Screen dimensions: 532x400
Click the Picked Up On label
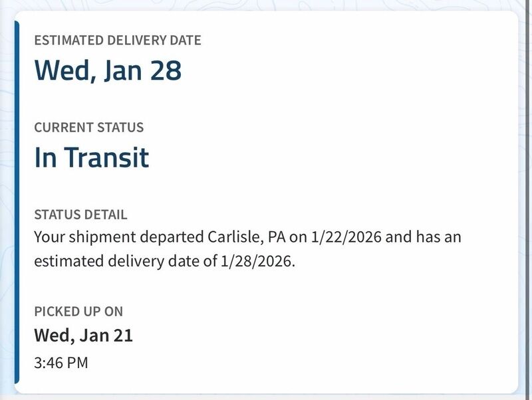tap(78, 312)
